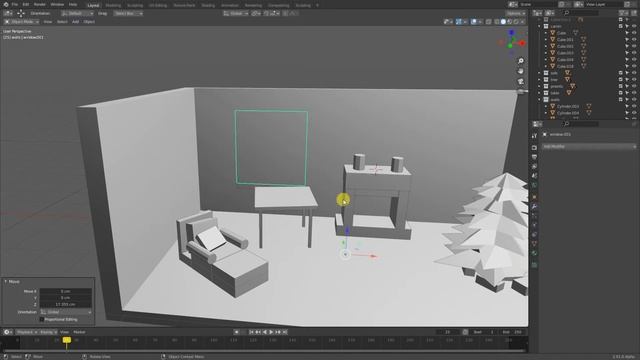Open the Active Tool properties tab
The height and width of the screenshot is (360, 640).
pos(534,136)
